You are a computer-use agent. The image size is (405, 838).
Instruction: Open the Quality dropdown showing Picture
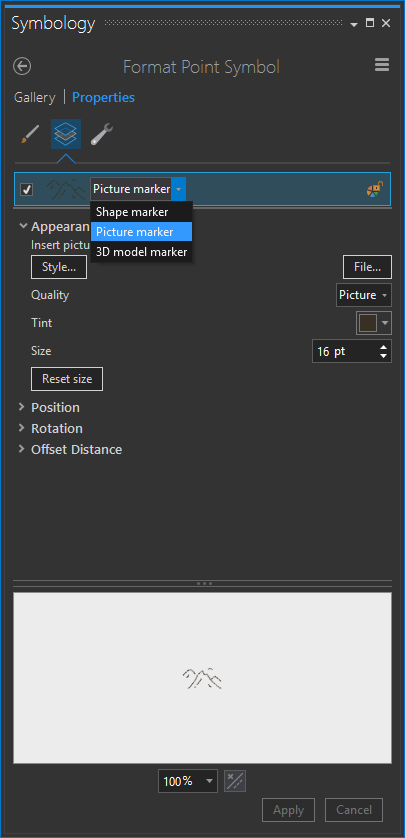click(x=363, y=295)
